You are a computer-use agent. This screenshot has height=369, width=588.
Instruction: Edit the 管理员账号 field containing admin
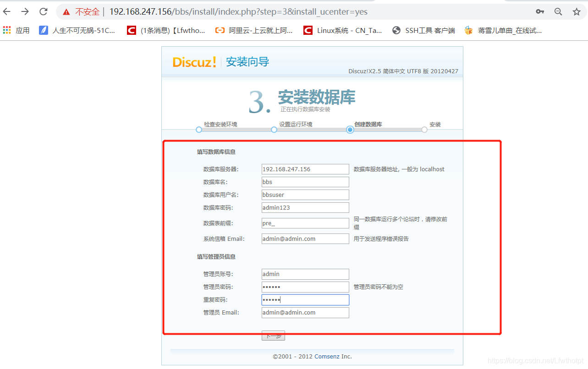(305, 274)
